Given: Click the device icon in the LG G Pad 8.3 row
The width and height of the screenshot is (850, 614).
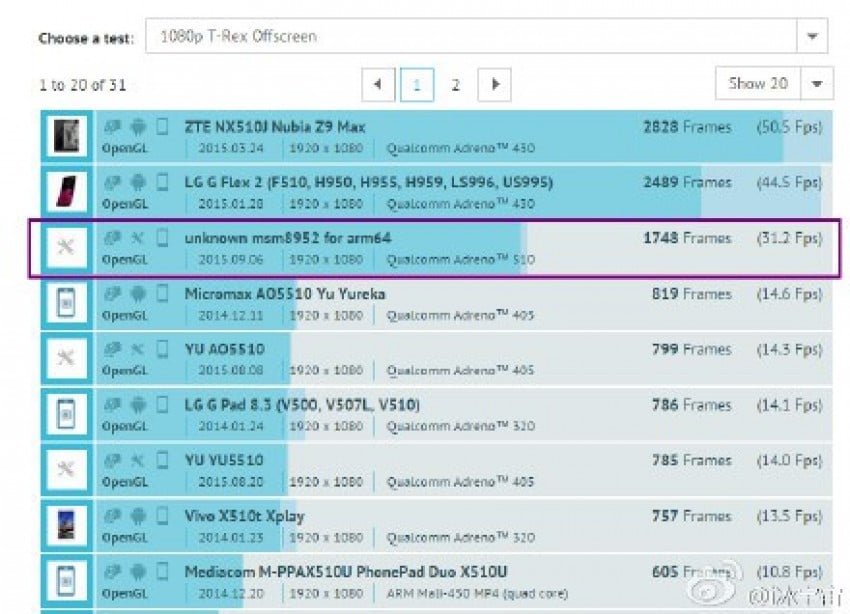Looking at the screenshot, I should (x=162, y=404).
